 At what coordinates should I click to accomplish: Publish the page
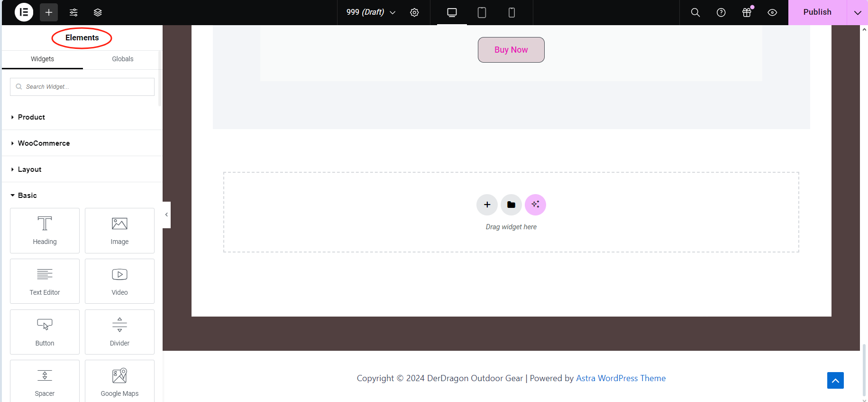pos(817,12)
